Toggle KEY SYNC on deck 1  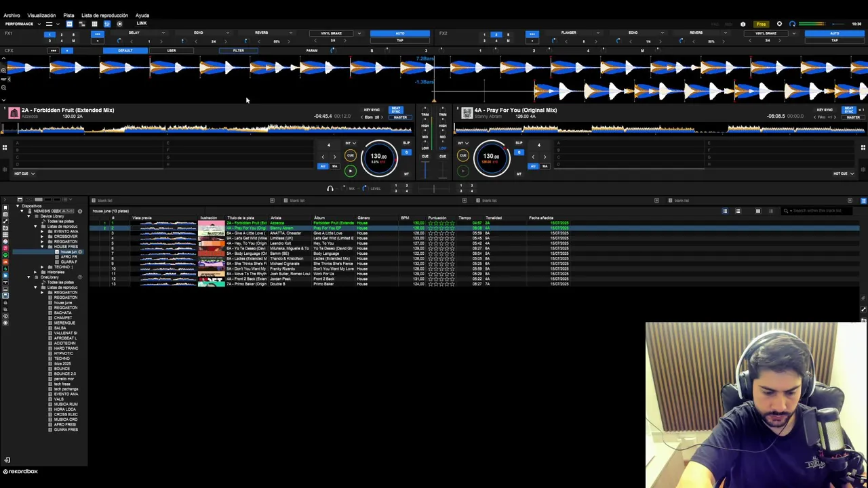point(372,110)
